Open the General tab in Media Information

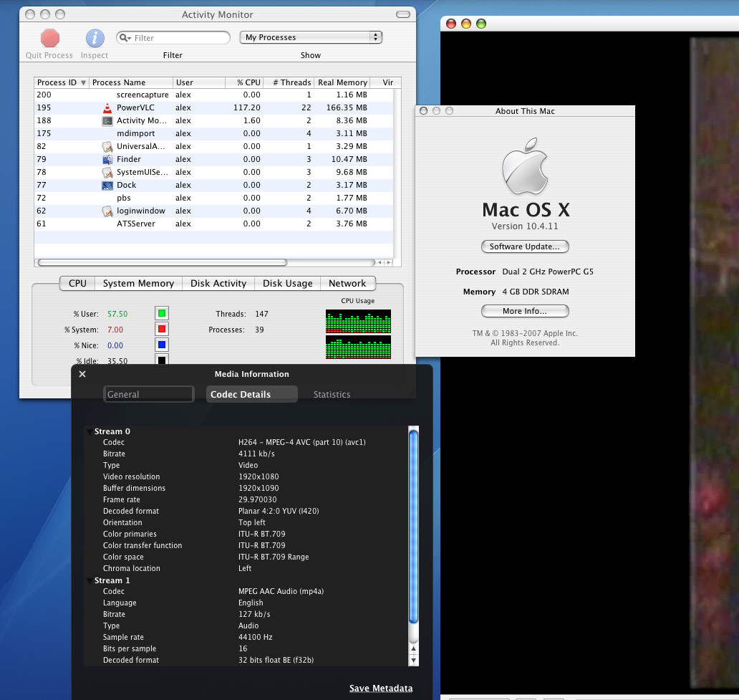(x=149, y=394)
